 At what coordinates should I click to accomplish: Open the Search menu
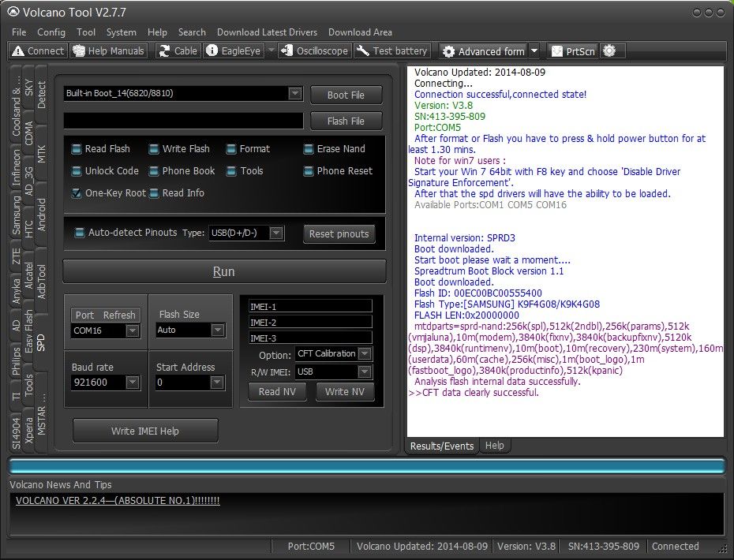point(192,32)
